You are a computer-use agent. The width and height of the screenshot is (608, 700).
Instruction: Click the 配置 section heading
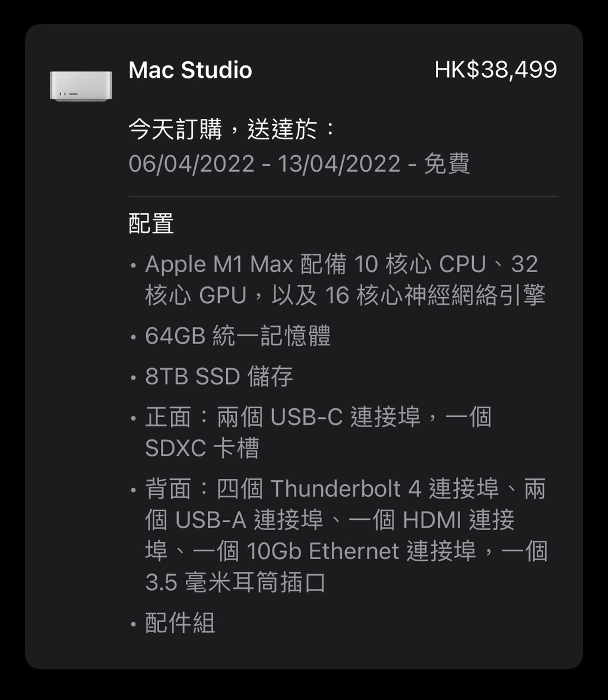(x=151, y=223)
